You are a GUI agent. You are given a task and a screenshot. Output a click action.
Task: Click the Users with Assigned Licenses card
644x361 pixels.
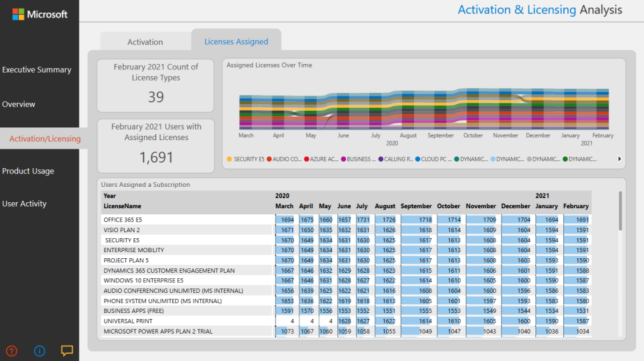click(155, 146)
